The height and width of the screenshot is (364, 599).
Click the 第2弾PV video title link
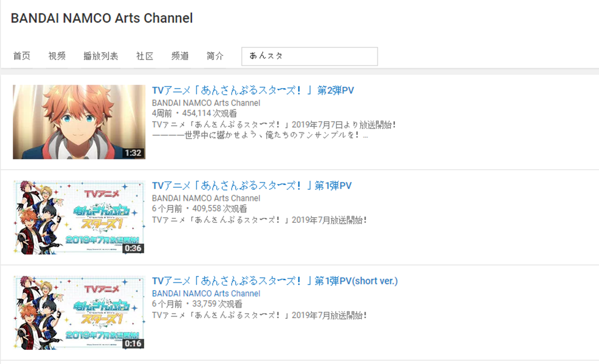[253, 90]
